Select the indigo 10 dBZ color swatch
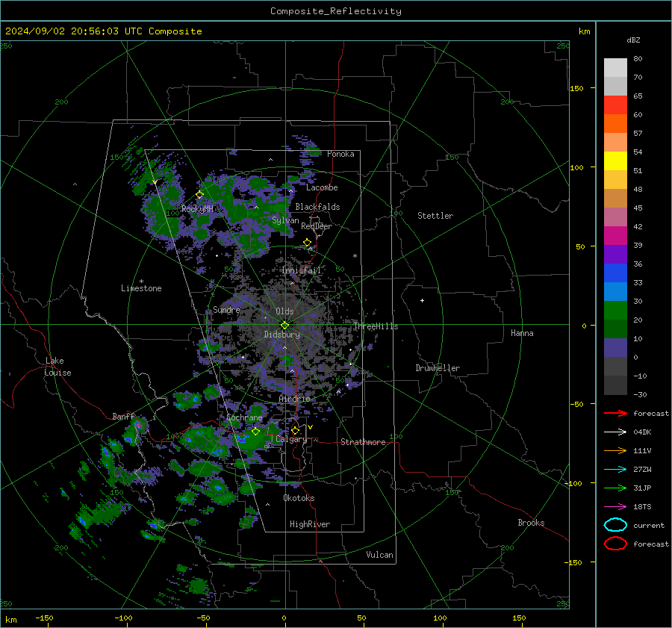 tap(615, 347)
